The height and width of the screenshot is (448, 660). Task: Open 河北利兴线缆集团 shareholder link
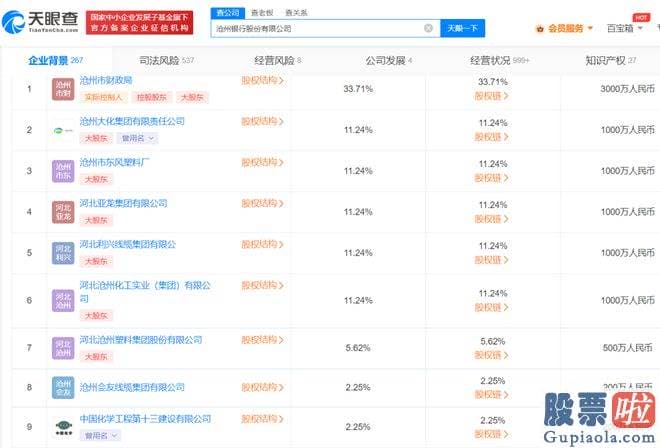(128, 244)
